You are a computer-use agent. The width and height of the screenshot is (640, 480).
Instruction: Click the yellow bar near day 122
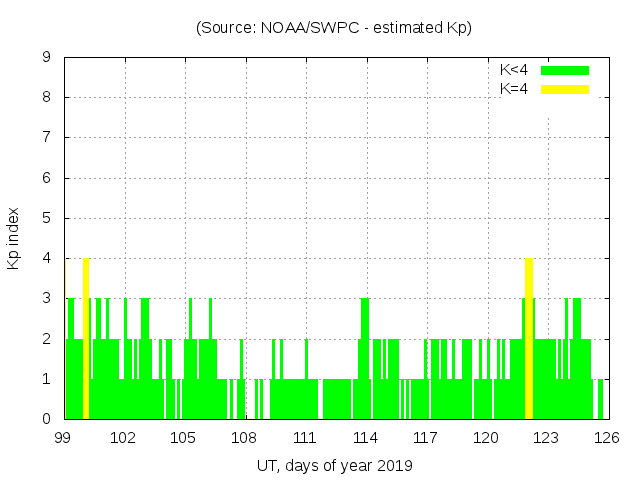click(529, 338)
